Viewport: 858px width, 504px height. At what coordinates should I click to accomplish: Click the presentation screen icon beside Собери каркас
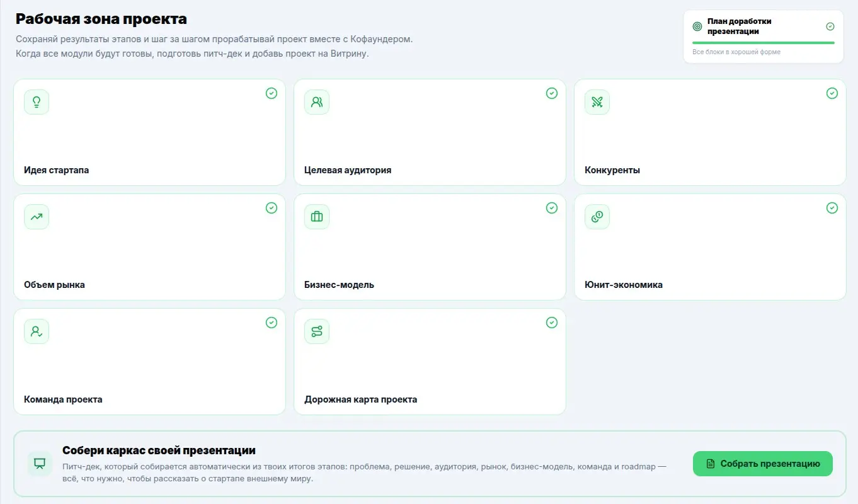pyautogui.click(x=40, y=464)
